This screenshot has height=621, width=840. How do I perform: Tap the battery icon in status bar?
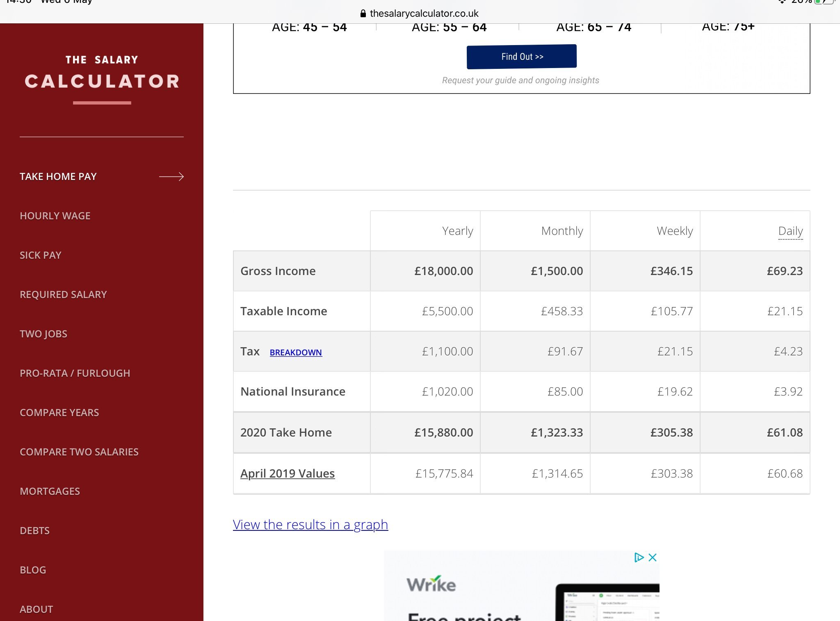click(x=824, y=2)
